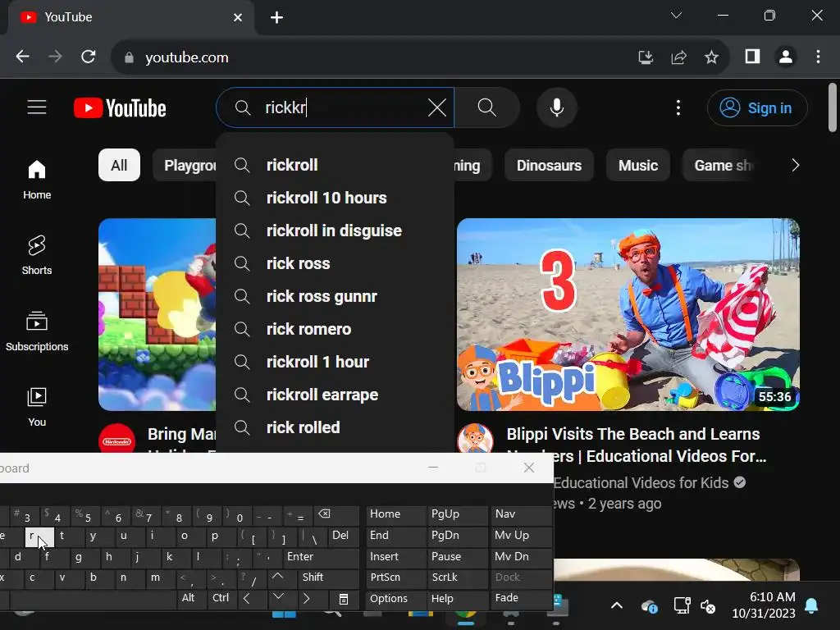
Task: Click the Options key on on-screen keyboard
Action: coord(396,599)
